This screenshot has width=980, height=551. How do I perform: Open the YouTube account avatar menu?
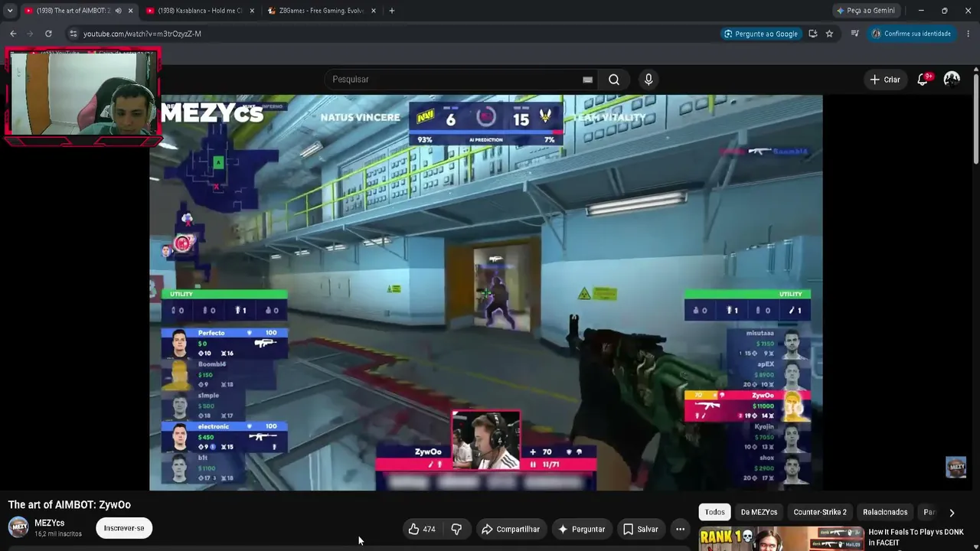pos(952,80)
